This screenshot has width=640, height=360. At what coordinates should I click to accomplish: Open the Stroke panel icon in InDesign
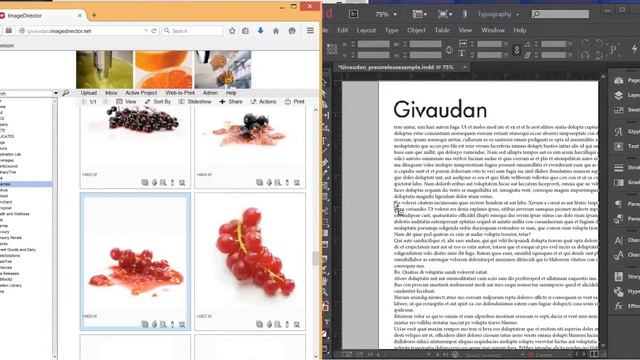[x=619, y=167]
